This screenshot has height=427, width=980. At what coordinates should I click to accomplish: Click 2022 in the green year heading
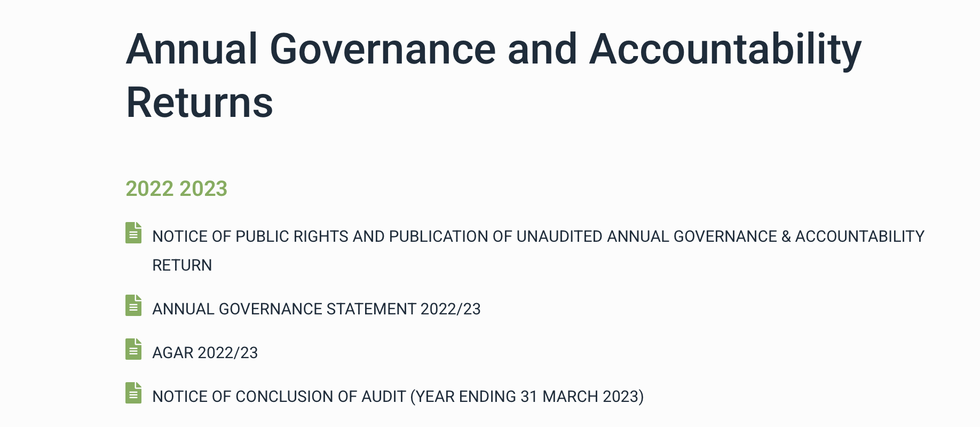click(149, 189)
